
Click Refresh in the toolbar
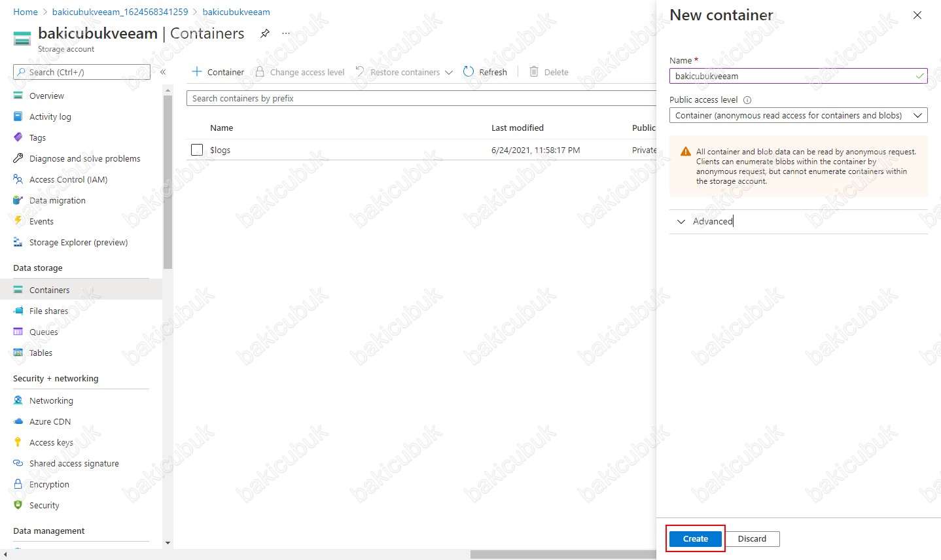coord(485,72)
